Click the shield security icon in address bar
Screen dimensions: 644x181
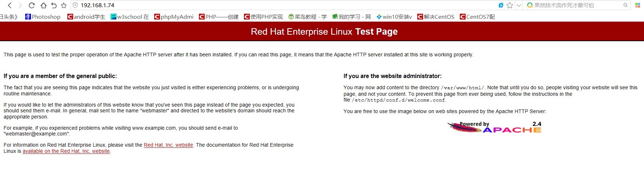(x=75, y=5)
